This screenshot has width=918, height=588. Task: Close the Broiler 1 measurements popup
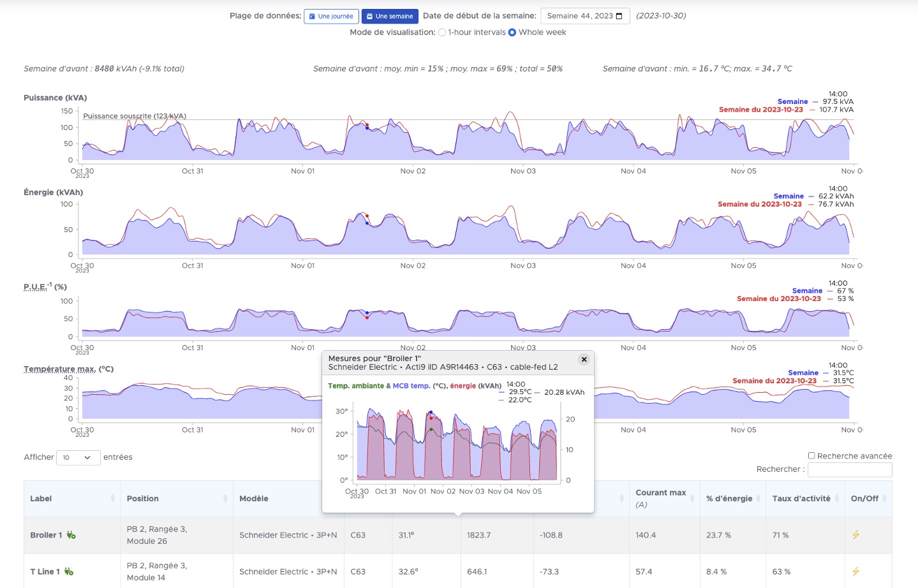584,360
